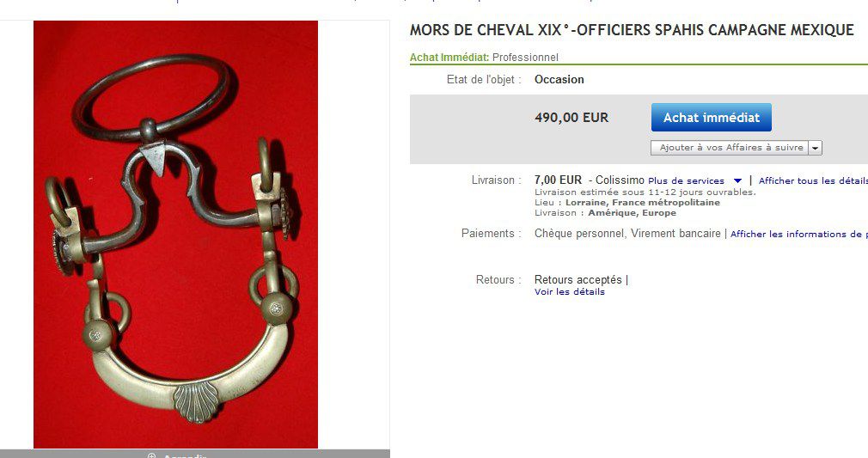Open Afficher les informations de paiement link
The width and height of the screenshot is (868, 458).
[x=798, y=234]
